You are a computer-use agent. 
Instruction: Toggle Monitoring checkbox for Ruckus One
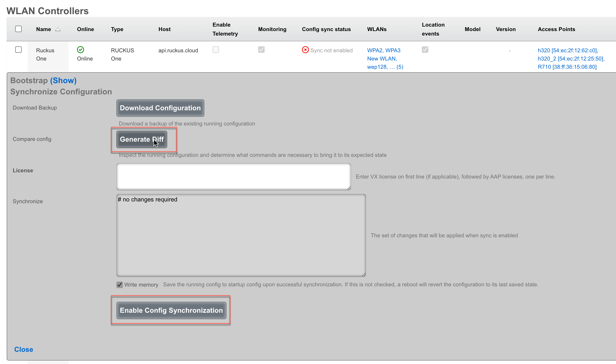coord(261,50)
